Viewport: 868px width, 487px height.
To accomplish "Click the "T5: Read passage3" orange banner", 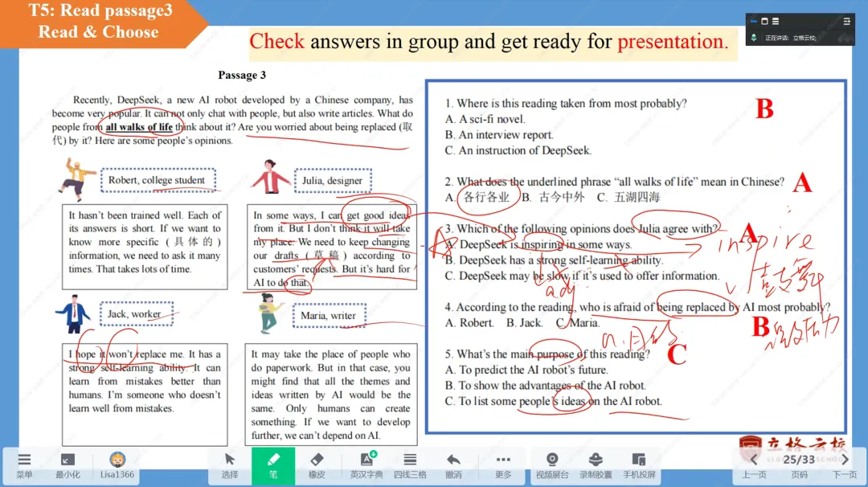I will [x=100, y=21].
